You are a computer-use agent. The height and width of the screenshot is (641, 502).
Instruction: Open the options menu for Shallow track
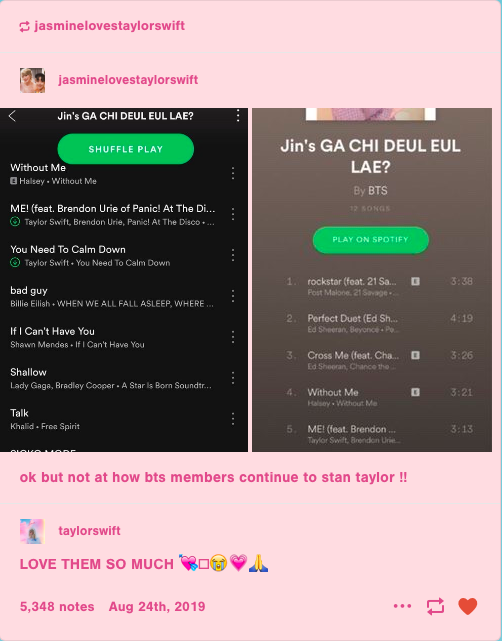click(x=233, y=378)
